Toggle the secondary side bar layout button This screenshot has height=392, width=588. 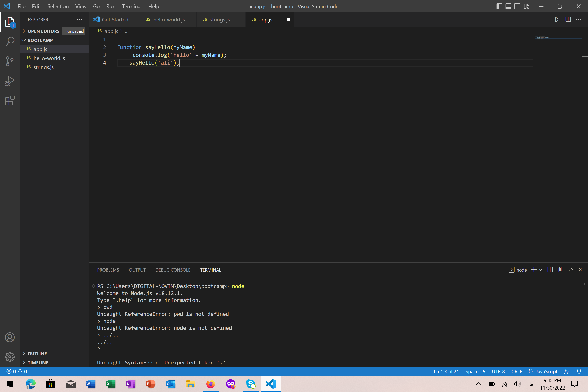pyautogui.click(x=517, y=6)
